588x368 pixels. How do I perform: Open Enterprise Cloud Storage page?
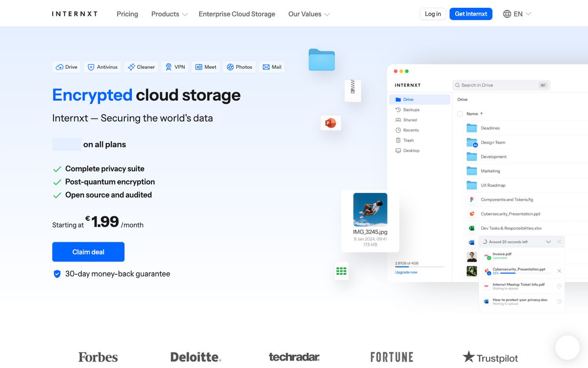coord(237,14)
